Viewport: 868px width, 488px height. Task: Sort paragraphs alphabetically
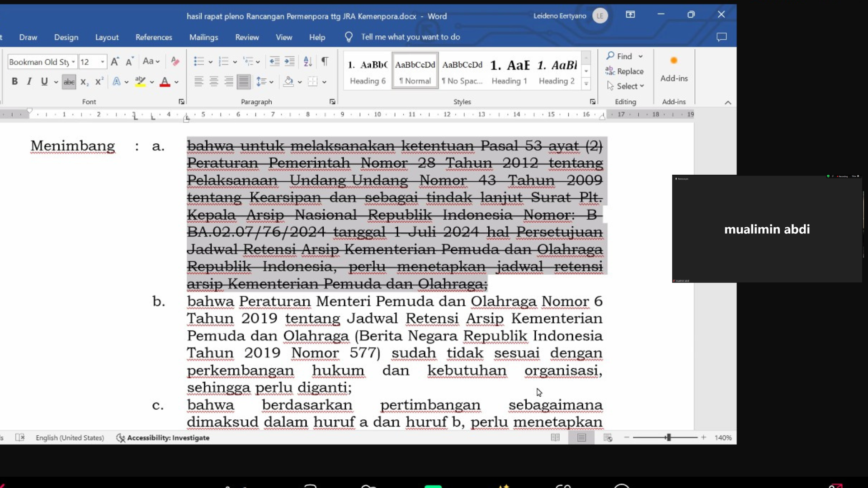[308, 61]
